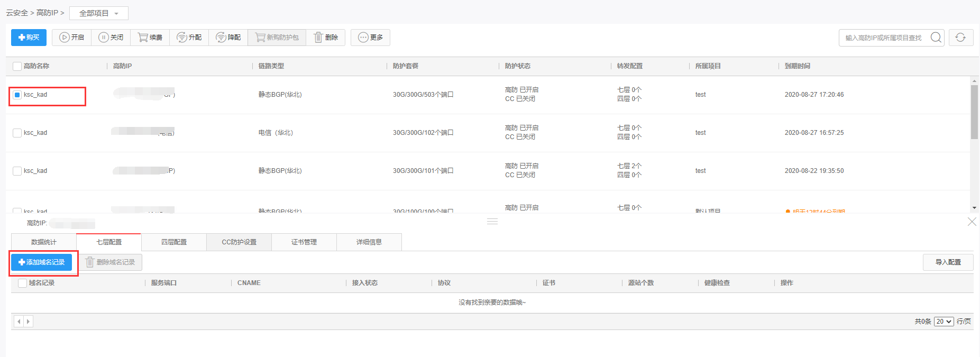Viewport: 980px width, 357px height.
Task: Click the 升配 upgrade button
Action: click(189, 38)
